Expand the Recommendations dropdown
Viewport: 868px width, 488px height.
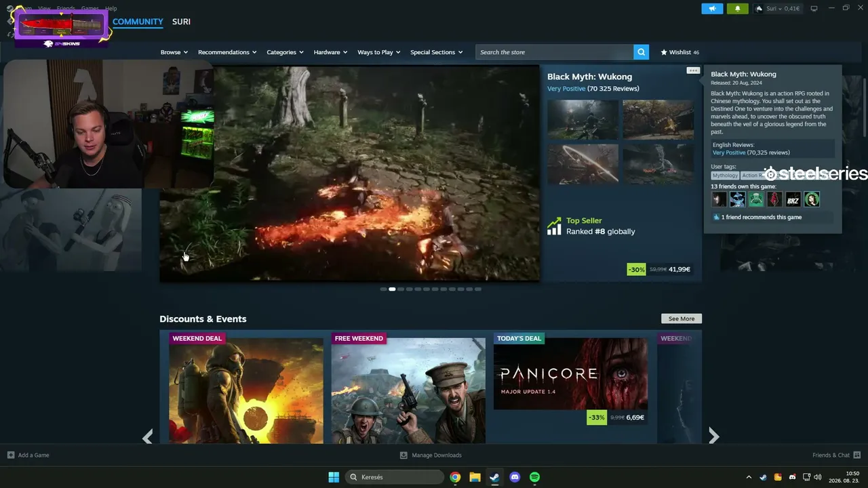tap(227, 52)
